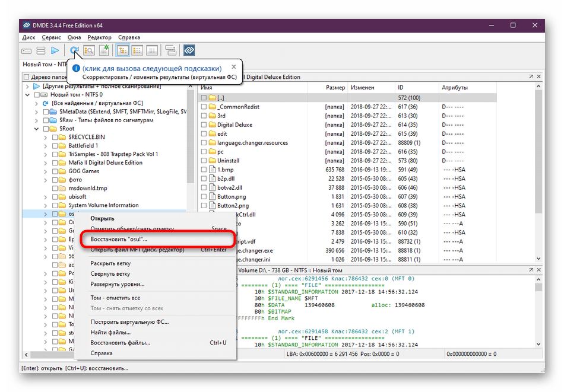Image resolution: width=564 pixels, height=392 pixels.
Task: Click the toolbar icon with green star
Action: click(x=104, y=51)
